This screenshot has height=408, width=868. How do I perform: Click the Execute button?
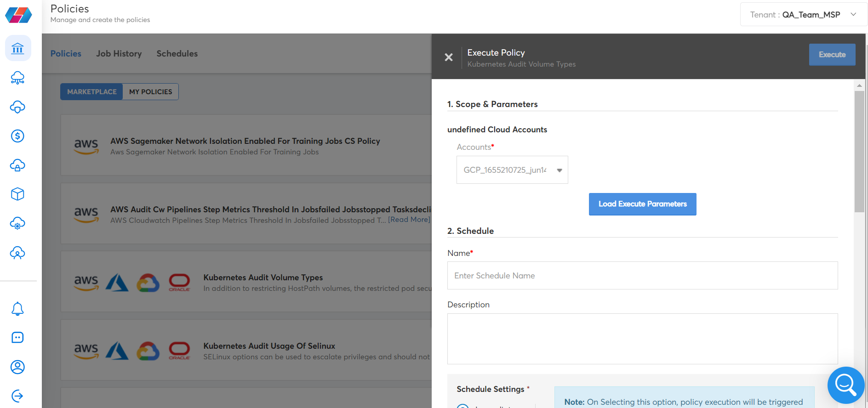tap(832, 55)
